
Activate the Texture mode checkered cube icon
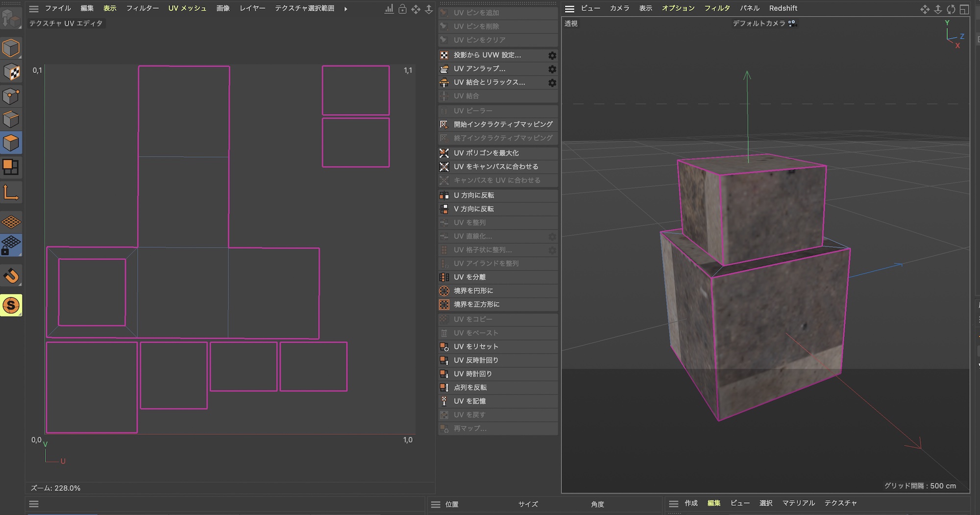[11, 72]
